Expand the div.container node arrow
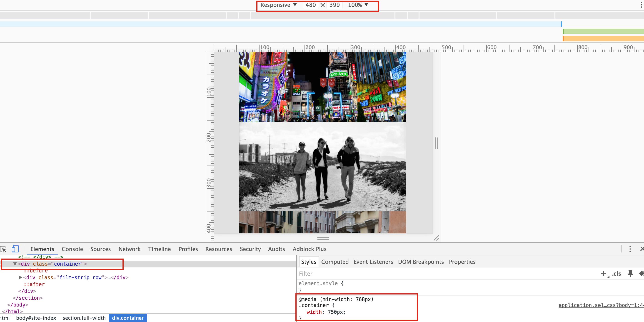 (x=15, y=264)
